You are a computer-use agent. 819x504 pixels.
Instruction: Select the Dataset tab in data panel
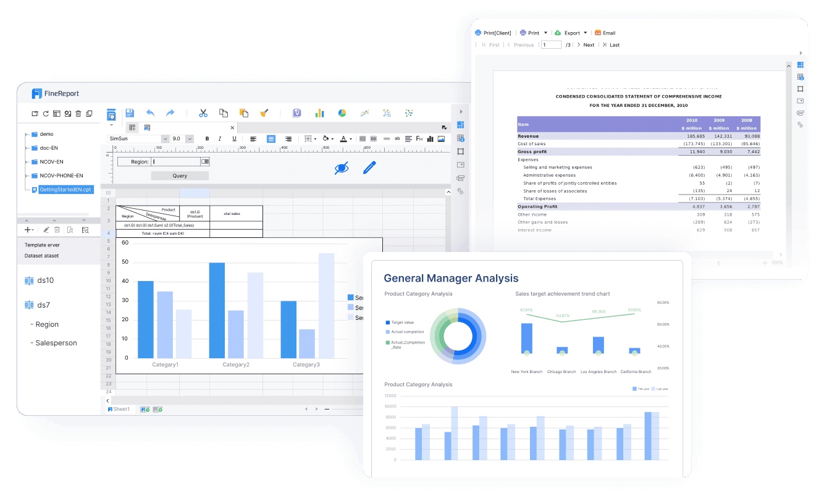click(41, 256)
